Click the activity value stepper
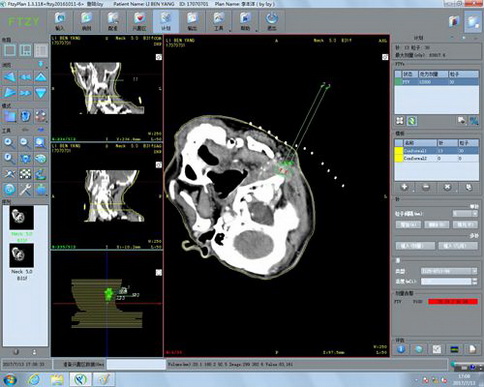Viewport: 484px width, 387px height. pos(475,282)
